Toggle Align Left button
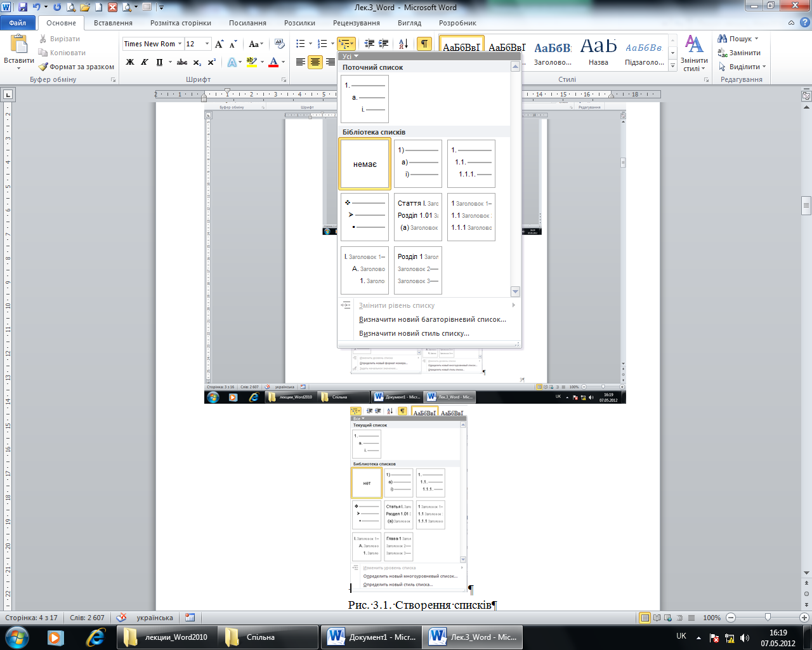 [x=301, y=62]
